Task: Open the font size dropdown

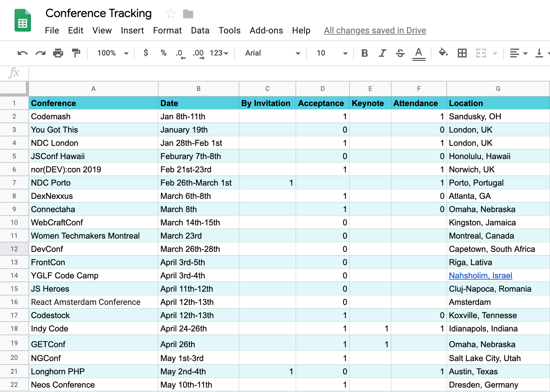Action: click(x=332, y=53)
